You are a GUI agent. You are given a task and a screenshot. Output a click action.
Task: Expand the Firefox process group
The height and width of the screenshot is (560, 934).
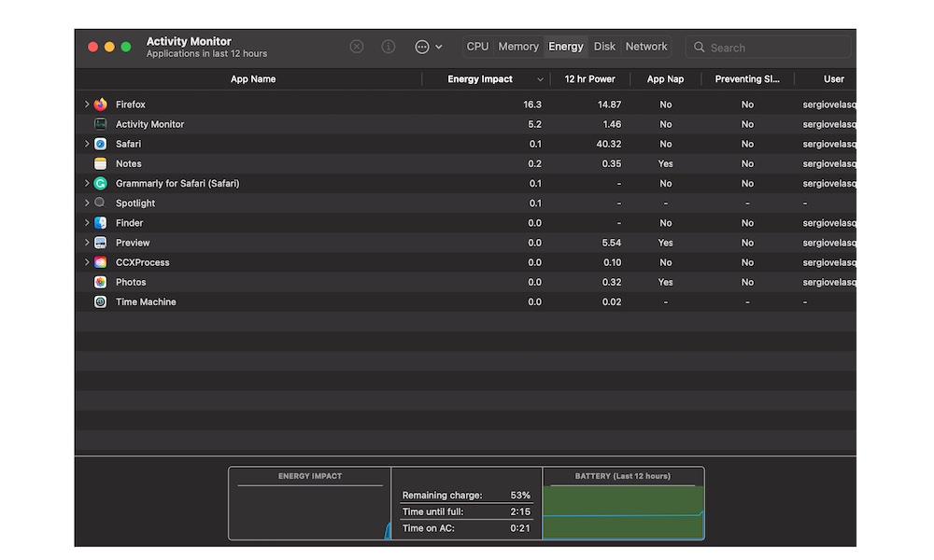[87, 105]
